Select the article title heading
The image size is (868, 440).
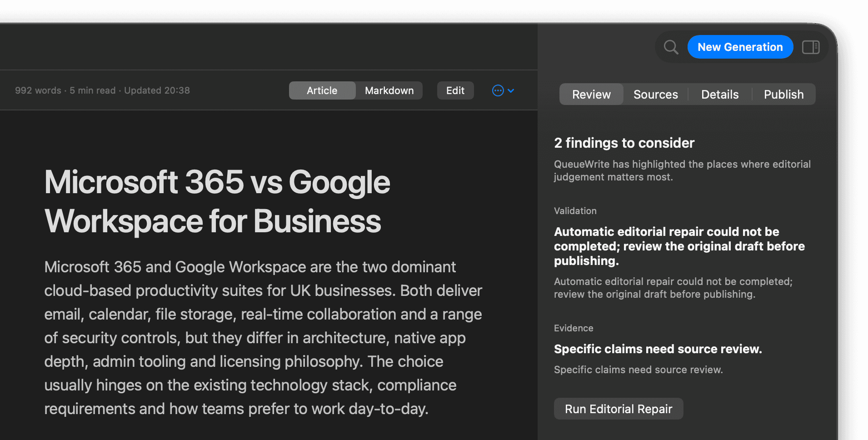217,201
